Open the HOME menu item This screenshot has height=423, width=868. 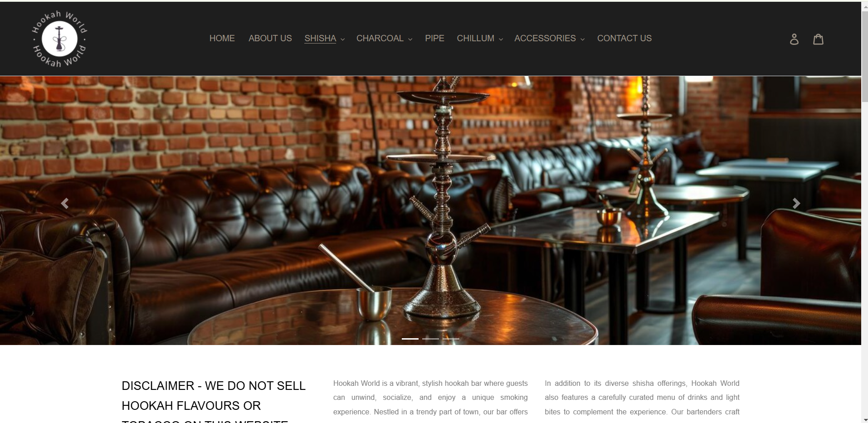[x=222, y=39]
